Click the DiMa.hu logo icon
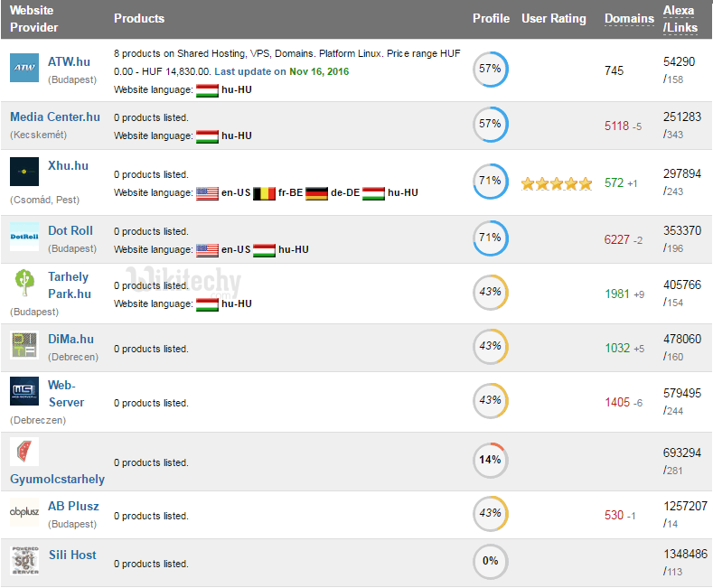The height and width of the screenshot is (588, 713). click(24, 346)
